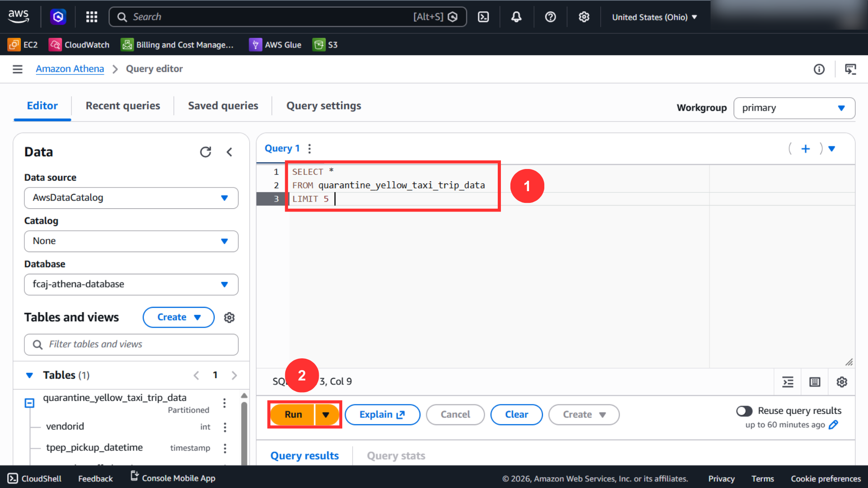Viewport: 868px width, 488px height.
Task: Switch to the Query results tab
Action: click(x=305, y=455)
